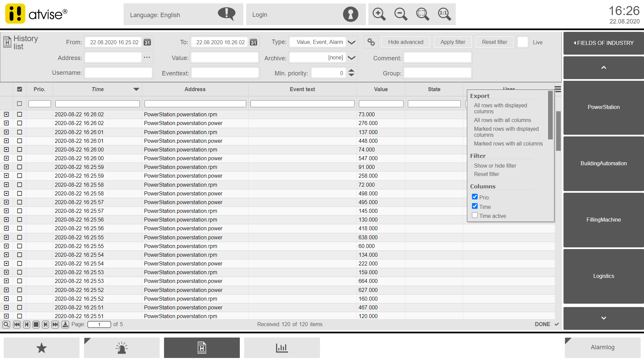Image resolution: width=644 pixels, height=362 pixels.
Task: Open the To date calendar picker
Action: coord(254,42)
